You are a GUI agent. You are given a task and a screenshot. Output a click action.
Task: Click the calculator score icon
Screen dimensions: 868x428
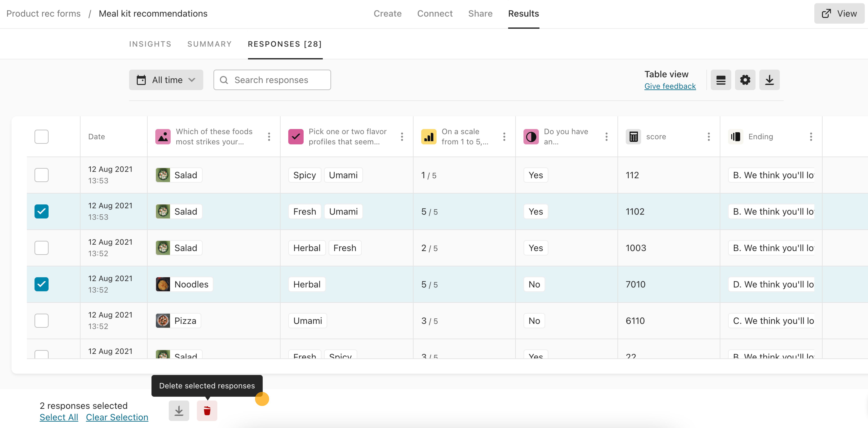633,136
